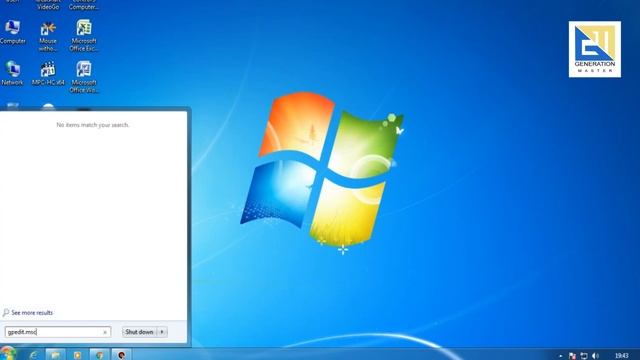Screen dimensions: 640x360
Task: Open Windows Explorer folder on taskbar
Action: [x=55, y=355]
